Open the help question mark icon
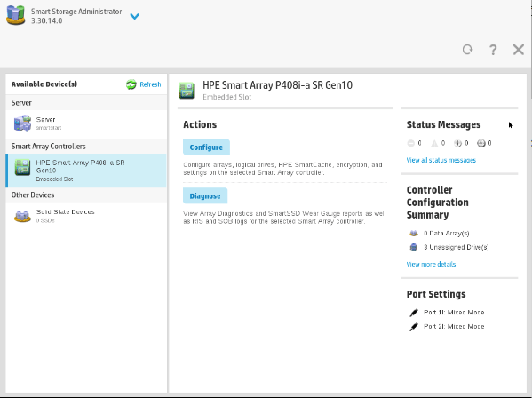 [493, 50]
